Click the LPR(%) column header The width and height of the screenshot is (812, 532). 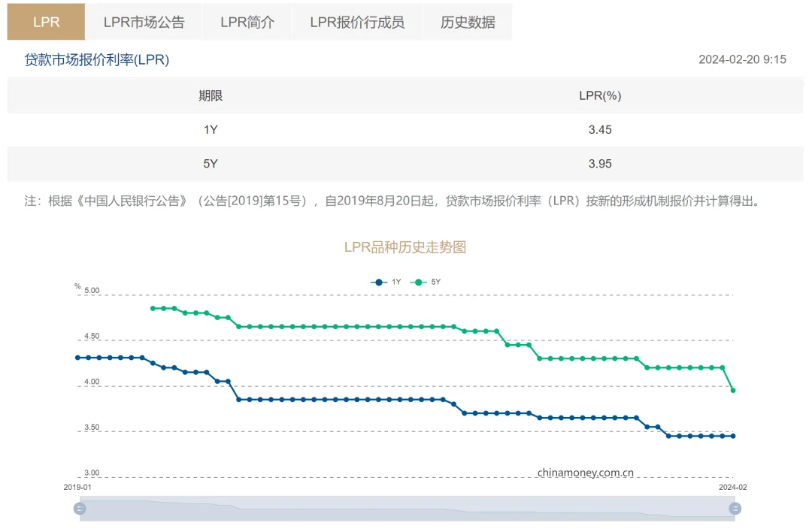pyautogui.click(x=600, y=95)
